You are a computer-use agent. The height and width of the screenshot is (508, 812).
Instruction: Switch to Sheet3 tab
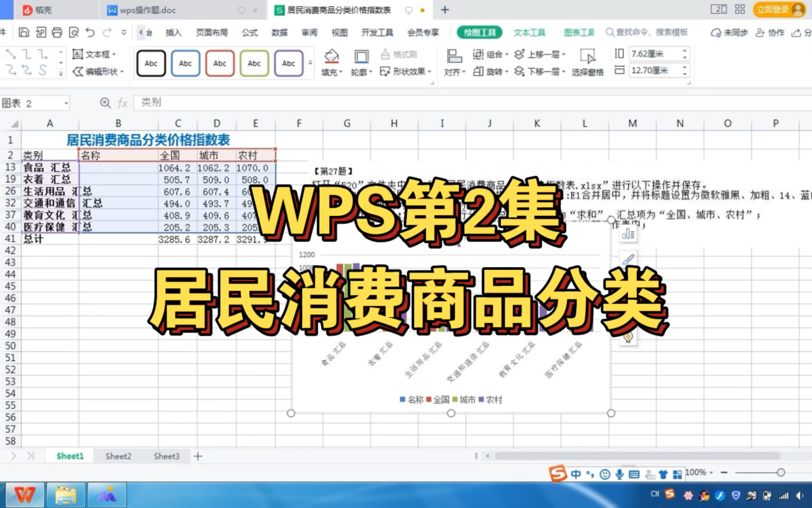tap(167, 456)
